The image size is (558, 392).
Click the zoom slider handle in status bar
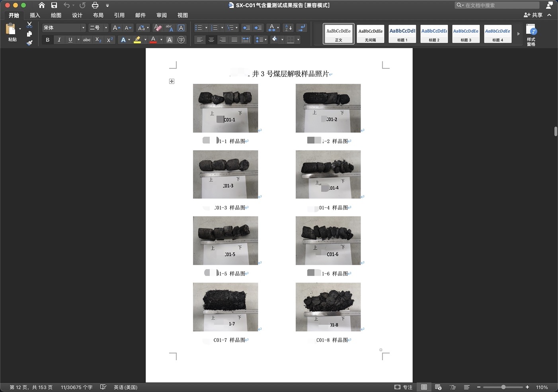503,387
